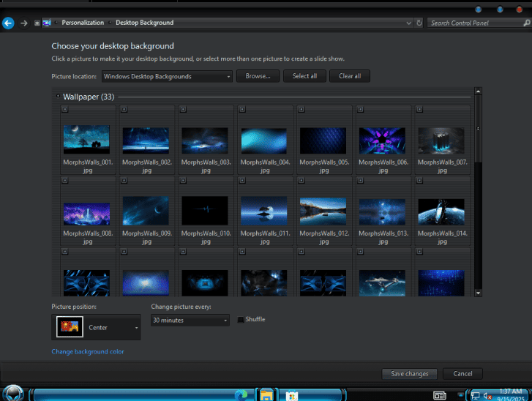Click the muted volume tray icon
The image size is (532, 401).
click(488, 396)
